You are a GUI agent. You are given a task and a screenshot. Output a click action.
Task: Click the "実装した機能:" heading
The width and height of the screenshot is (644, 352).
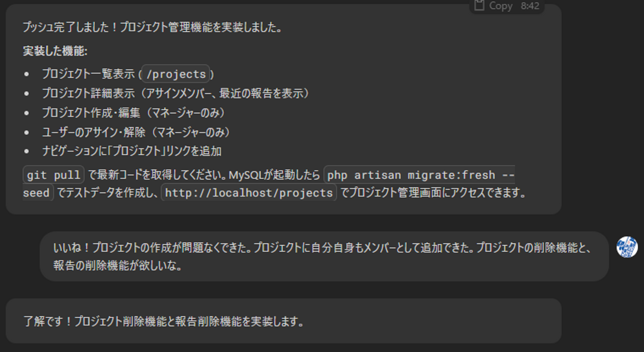(55, 51)
